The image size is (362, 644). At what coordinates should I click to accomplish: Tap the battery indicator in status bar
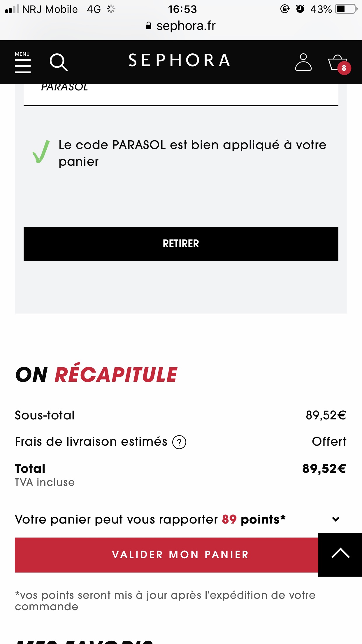[346, 9]
